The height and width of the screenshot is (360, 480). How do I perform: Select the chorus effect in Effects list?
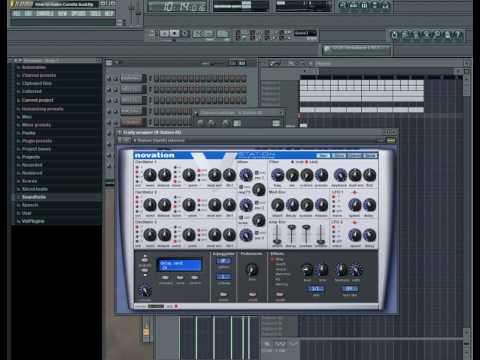[280, 269]
